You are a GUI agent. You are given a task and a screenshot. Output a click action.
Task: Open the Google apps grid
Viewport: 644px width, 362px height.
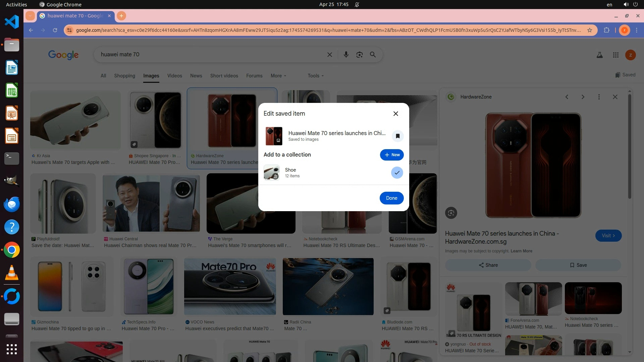[615, 55]
